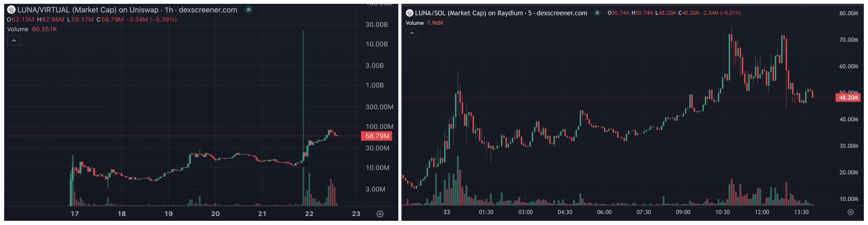Viewport: 868px width, 225px height.
Task: Click the 70.00M level on price axis
Action: pos(848,40)
